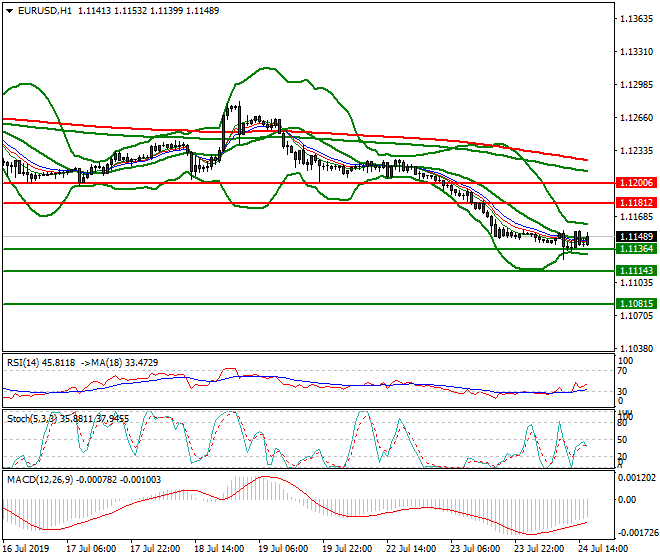This screenshot has width=660, height=560.
Task: Click the 1.13635 price scale value
Action: 637,19
